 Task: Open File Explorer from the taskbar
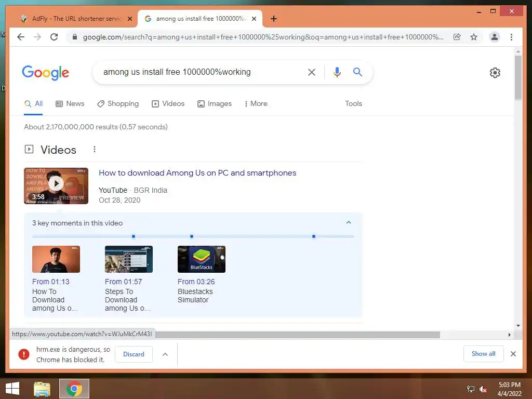[42, 389]
